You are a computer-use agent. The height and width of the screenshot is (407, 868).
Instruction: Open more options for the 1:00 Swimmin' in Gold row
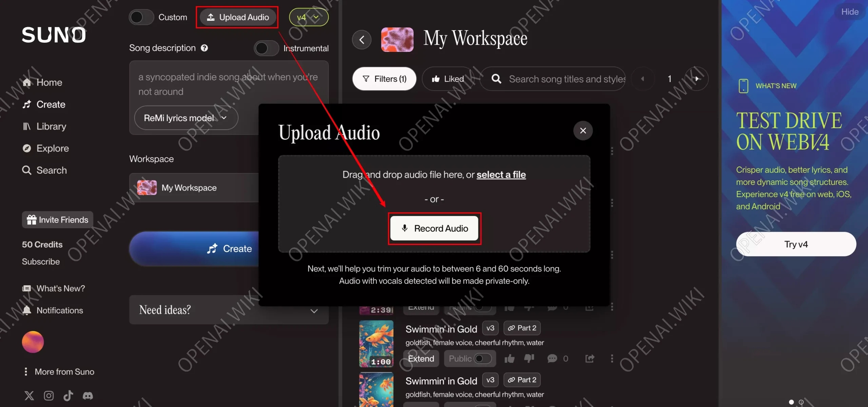[x=612, y=358]
